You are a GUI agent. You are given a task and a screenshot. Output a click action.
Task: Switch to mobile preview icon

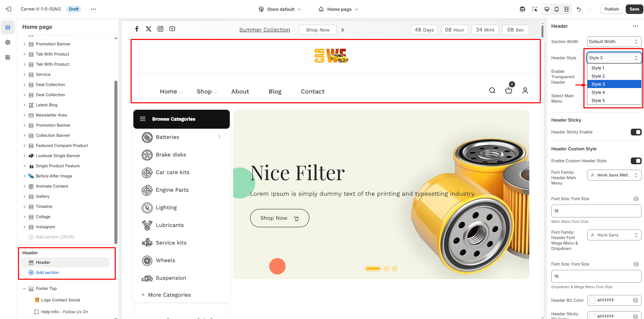[x=557, y=9]
